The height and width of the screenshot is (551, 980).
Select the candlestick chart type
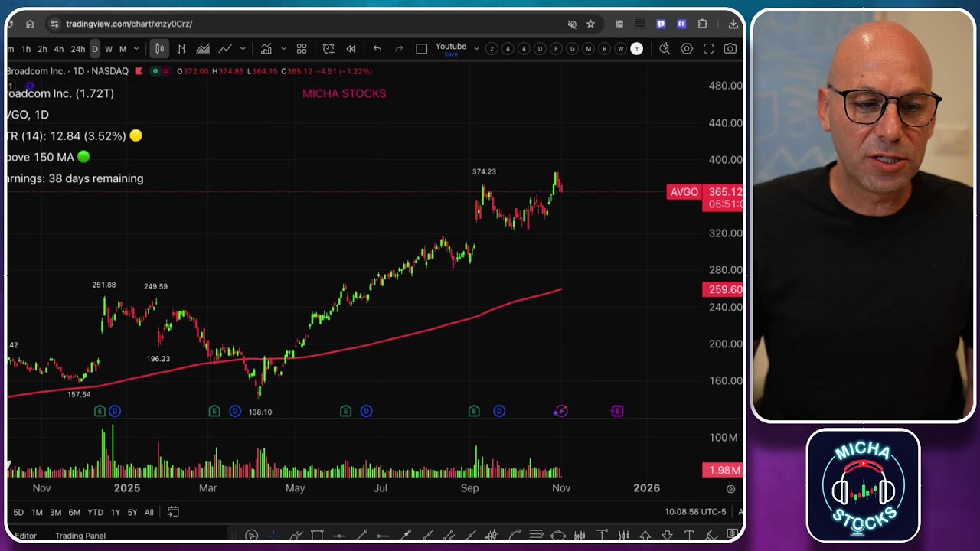click(x=160, y=49)
